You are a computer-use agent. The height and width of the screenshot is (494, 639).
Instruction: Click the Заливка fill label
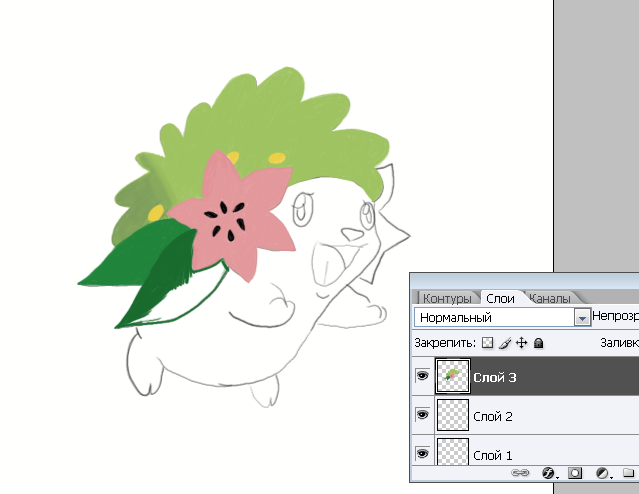click(x=619, y=343)
